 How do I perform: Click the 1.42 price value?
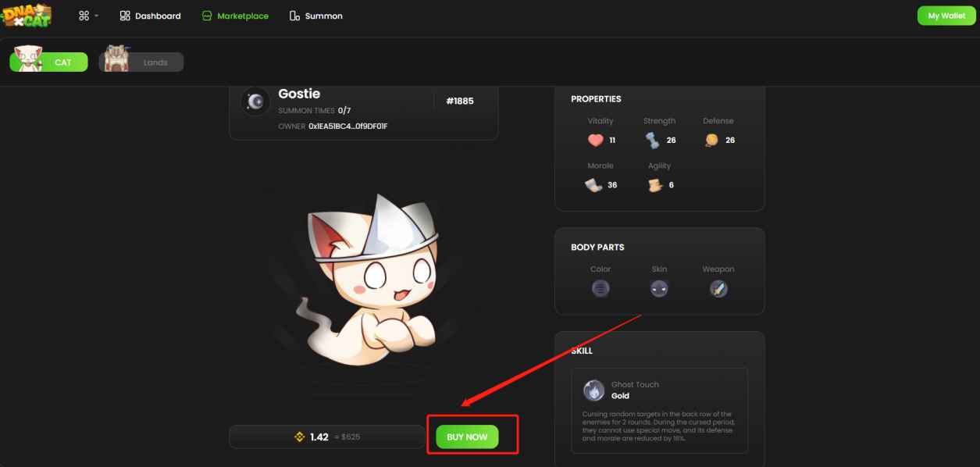pos(319,437)
